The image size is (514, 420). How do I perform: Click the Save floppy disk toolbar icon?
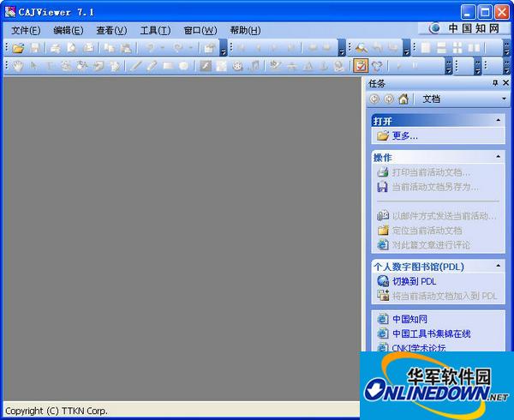pos(35,48)
